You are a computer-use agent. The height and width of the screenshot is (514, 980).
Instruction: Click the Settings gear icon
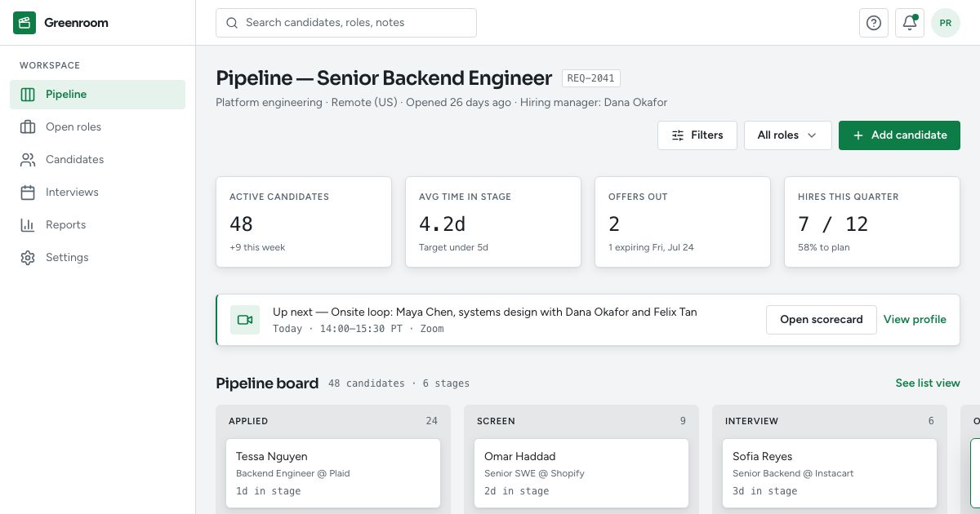[x=28, y=258]
